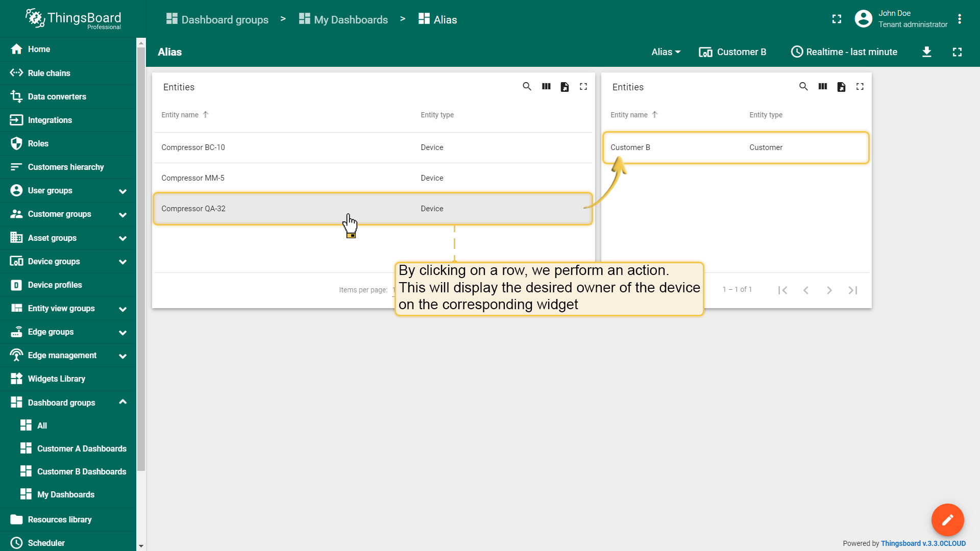Search in right Entities widget

click(x=803, y=87)
